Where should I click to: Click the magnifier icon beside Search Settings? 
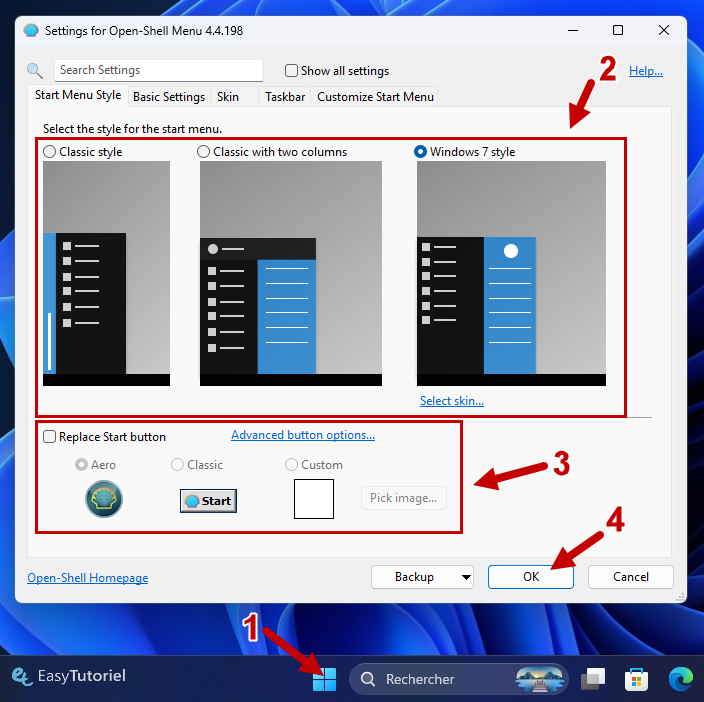point(35,70)
